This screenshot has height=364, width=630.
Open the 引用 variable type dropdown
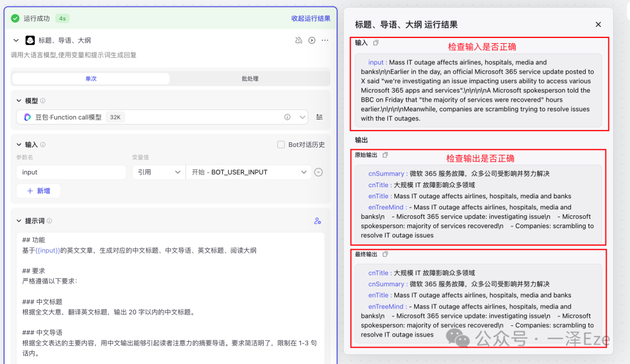pyautogui.click(x=158, y=172)
